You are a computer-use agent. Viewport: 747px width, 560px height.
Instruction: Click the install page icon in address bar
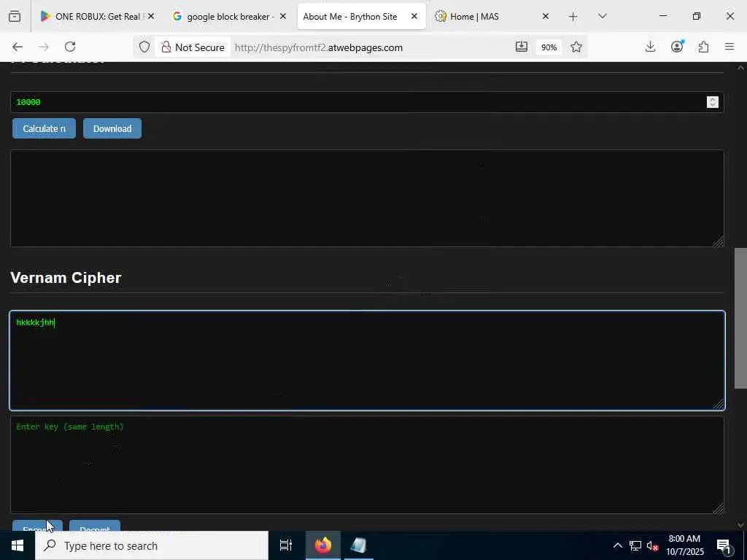[x=522, y=47]
